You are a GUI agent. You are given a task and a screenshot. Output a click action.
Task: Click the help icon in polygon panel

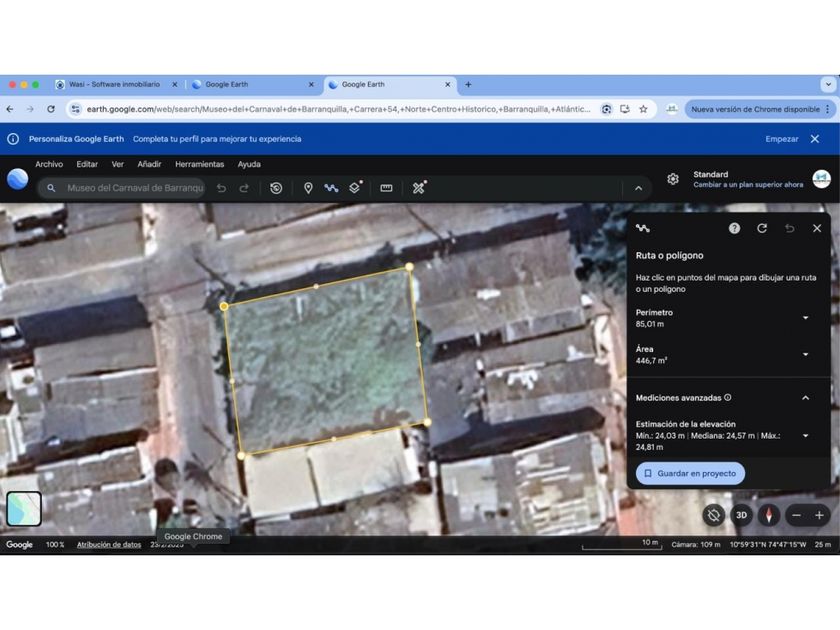(x=734, y=228)
